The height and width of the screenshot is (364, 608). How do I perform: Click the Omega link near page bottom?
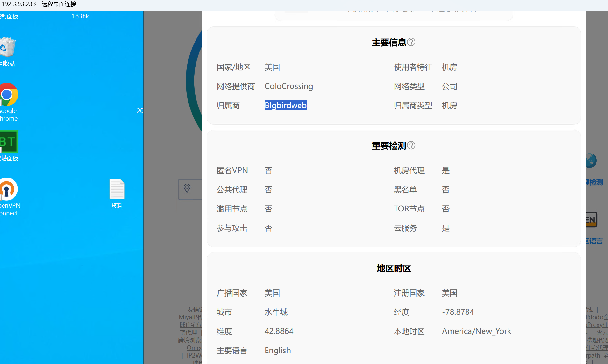[x=194, y=347]
